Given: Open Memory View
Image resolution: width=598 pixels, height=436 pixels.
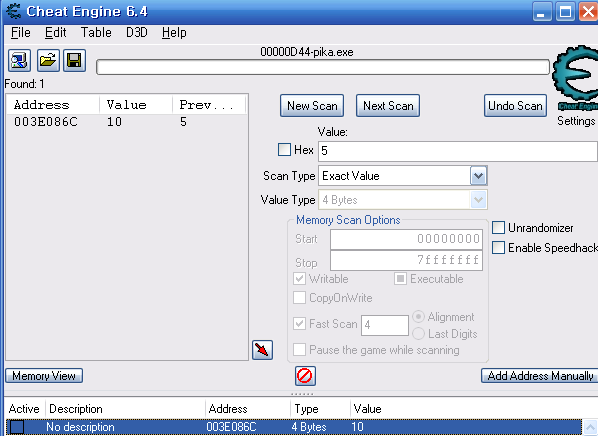Looking at the screenshot, I should (44, 376).
